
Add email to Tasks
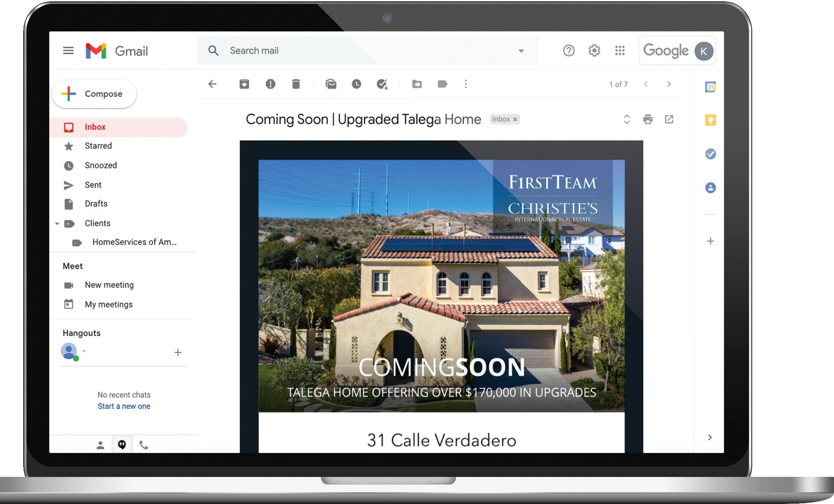coord(382,84)
